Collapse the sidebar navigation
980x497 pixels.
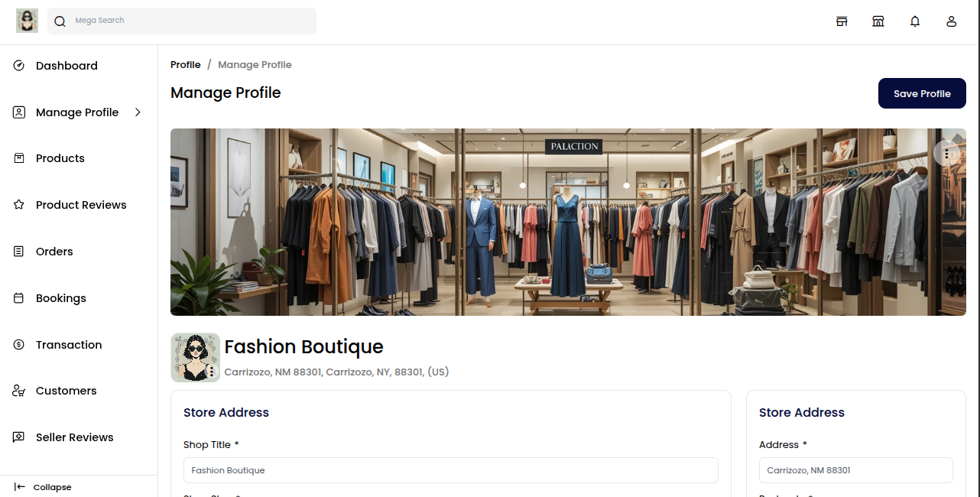pyautogui.click(x=43, y=487)
